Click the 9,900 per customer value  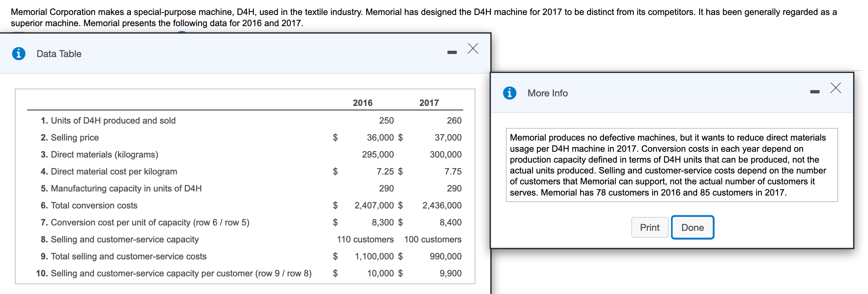point(451,273)
